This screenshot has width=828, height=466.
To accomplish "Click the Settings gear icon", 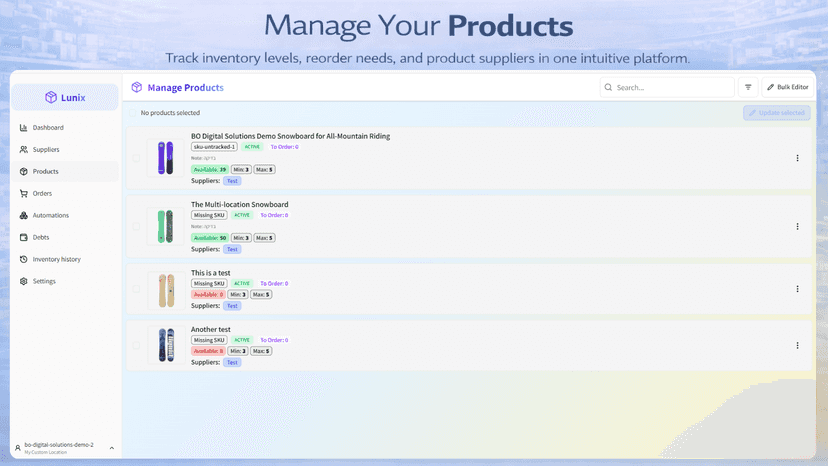I will [23, 281].
